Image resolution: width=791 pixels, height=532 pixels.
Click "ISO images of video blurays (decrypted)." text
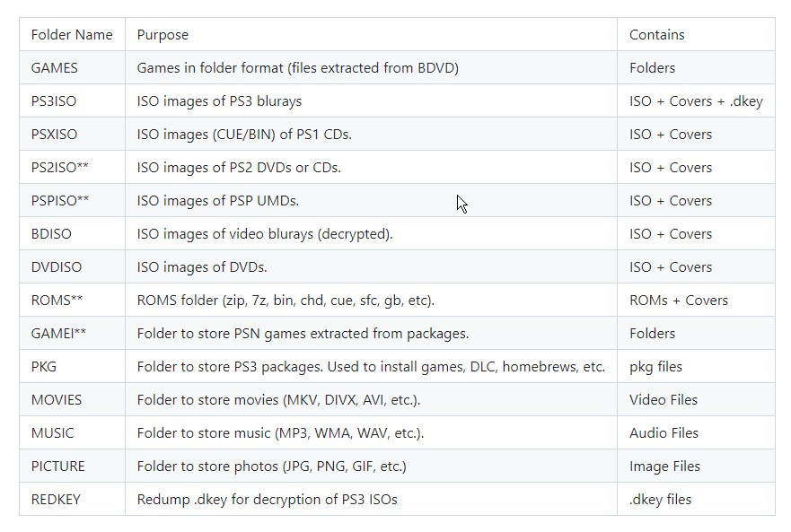coord(265,234)
